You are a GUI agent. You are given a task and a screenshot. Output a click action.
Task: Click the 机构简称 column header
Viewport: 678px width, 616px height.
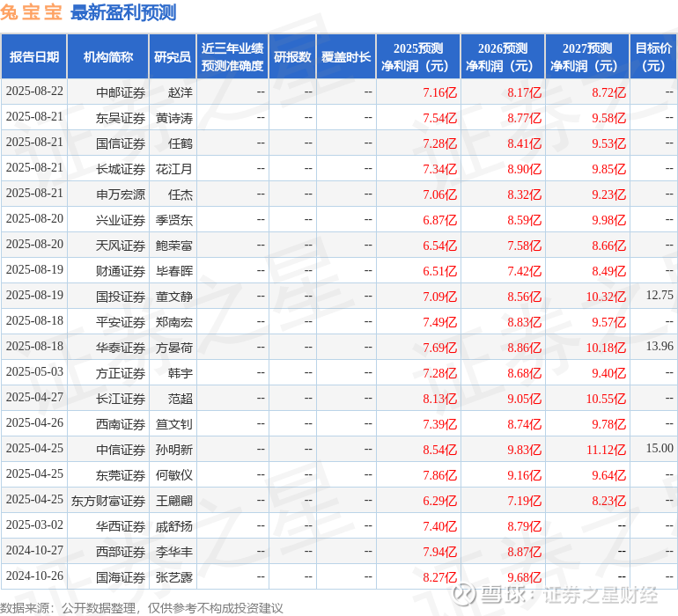107,56
